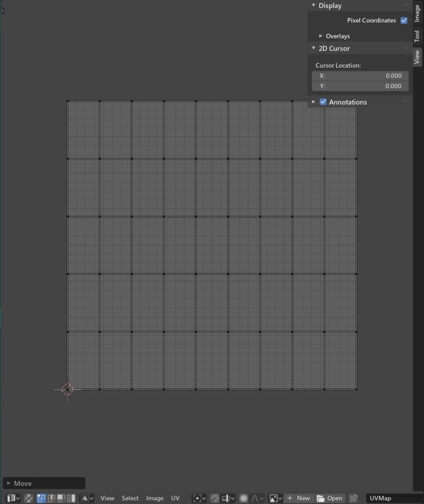The height and width of the screenshot is (504, 424).
Task: Switch to the Tool sidebar tab
Action: point(417,34)
